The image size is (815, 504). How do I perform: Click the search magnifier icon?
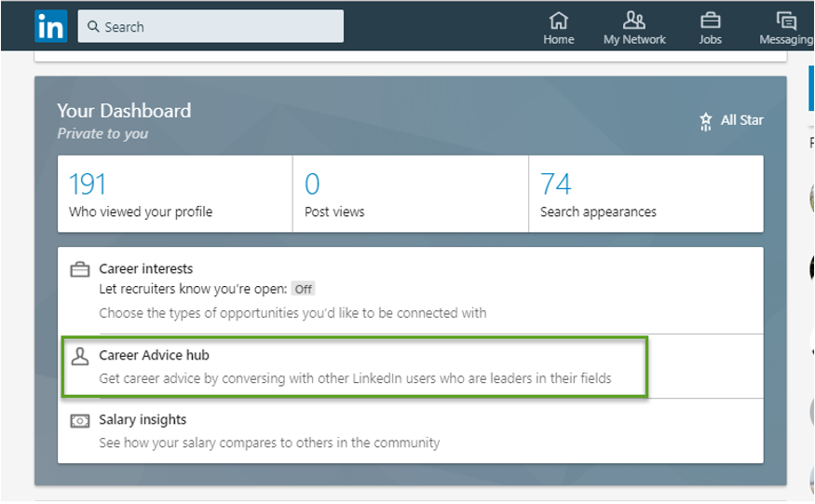[94, 27]
